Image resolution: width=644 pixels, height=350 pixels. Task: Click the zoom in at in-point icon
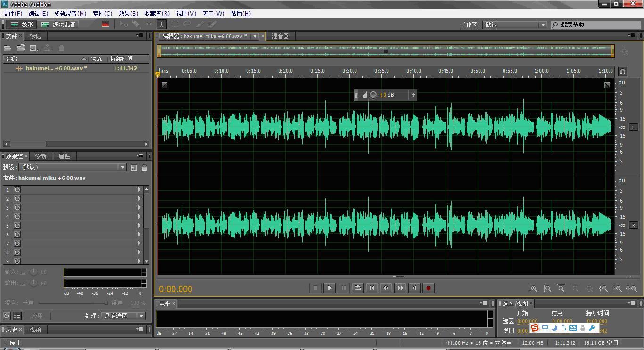click(x=603, y=288)
